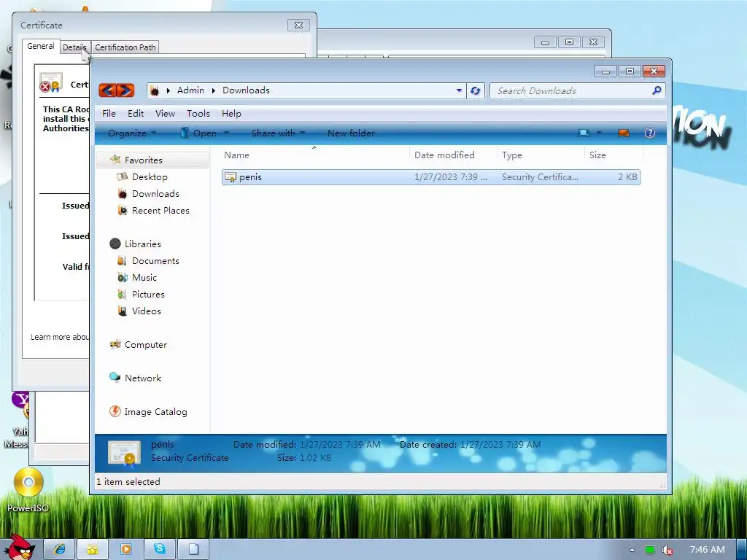Click the orange Forward arrow button
This screenshot has width=747, height=560.
tap(125, 90)
